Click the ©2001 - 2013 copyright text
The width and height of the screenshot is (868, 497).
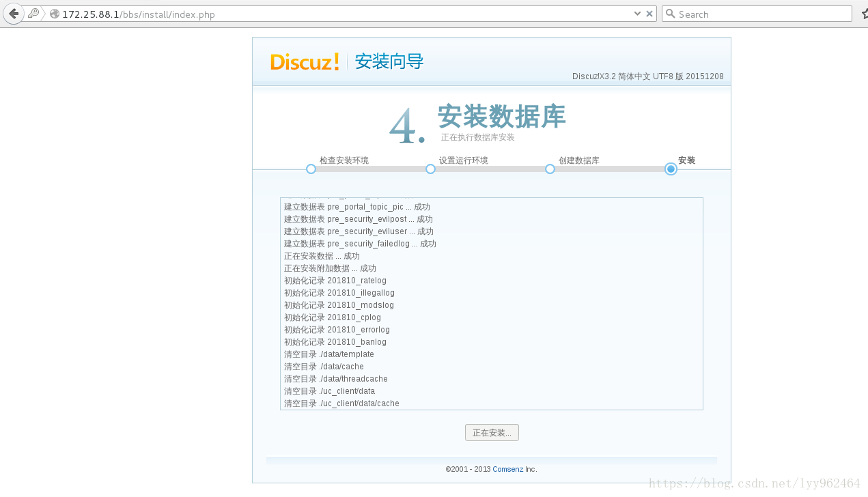(468, 469)
